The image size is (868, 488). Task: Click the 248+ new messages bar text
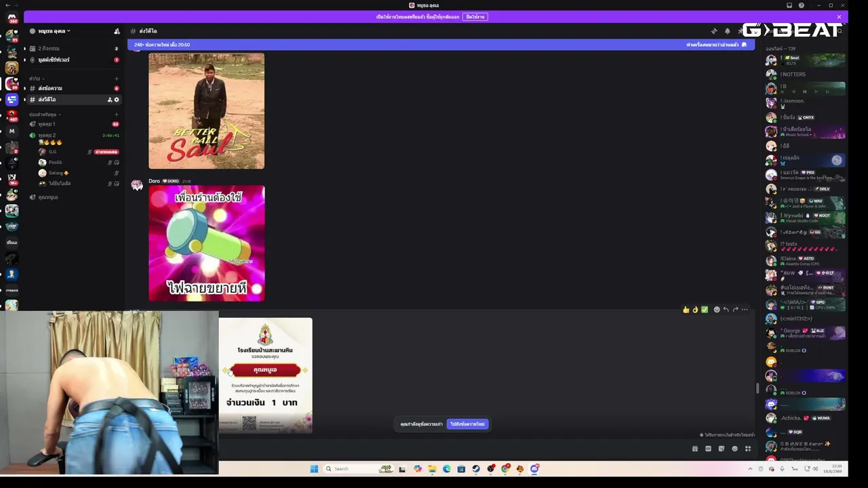162,45
